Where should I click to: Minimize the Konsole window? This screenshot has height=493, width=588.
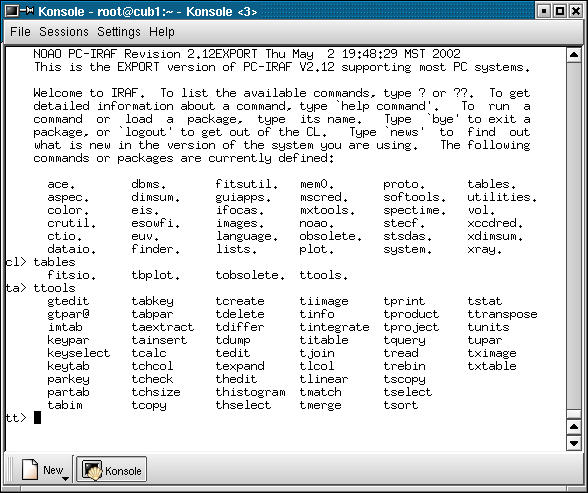tap(544, 11)
